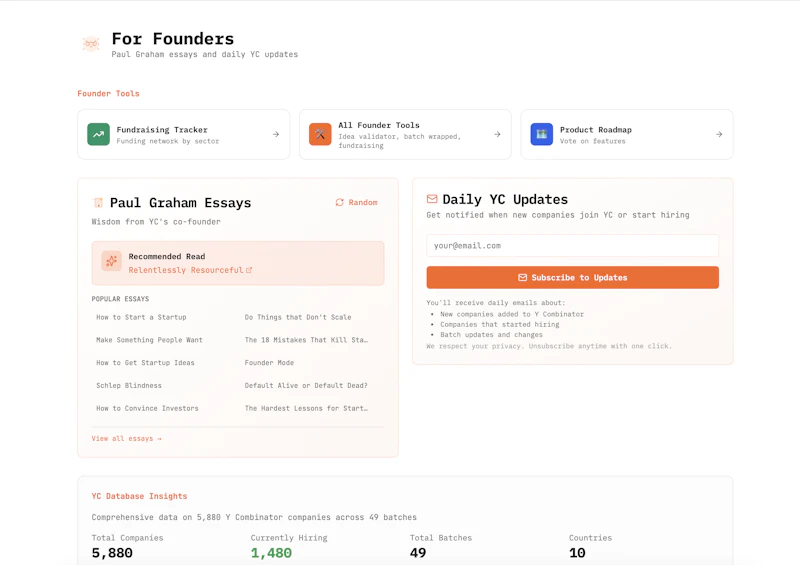Open 'How to Get Startup Ideas' essay
Image resolution: width=800 pixels, height=565 pixels.
[x=145, y=363]
